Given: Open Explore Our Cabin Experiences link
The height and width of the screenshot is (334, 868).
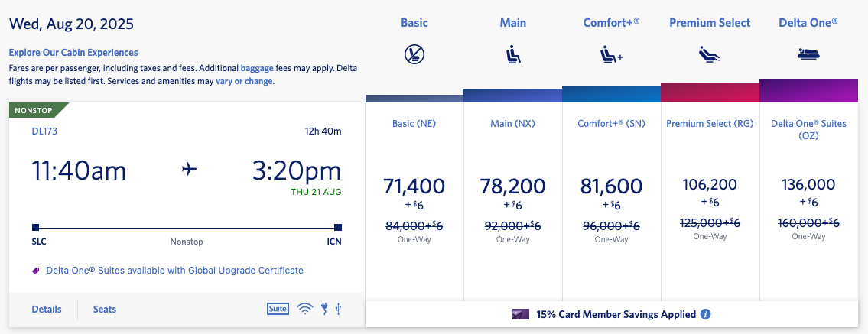Looking at the screenshot, I should point(73,53).
